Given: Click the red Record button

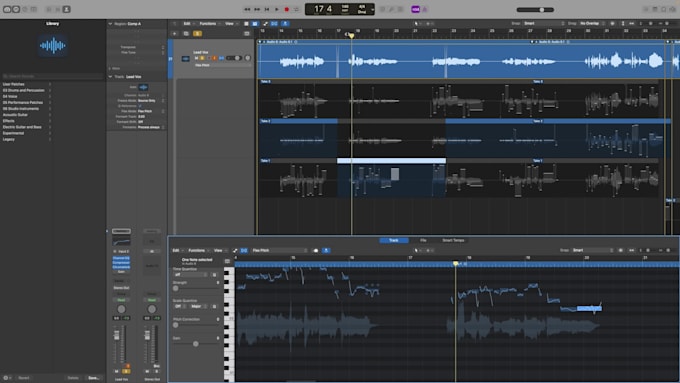Looking at the screenshot, I should (287, 9).
